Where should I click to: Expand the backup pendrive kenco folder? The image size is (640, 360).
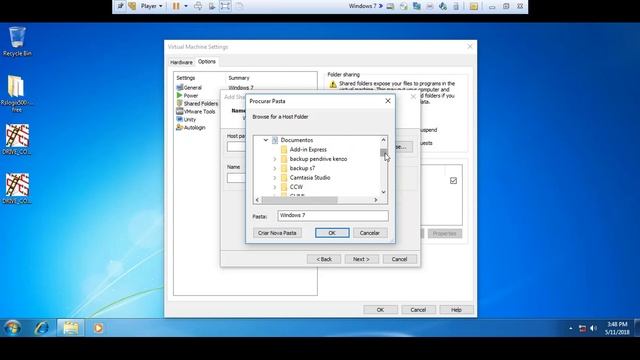(x=275, y=159)
